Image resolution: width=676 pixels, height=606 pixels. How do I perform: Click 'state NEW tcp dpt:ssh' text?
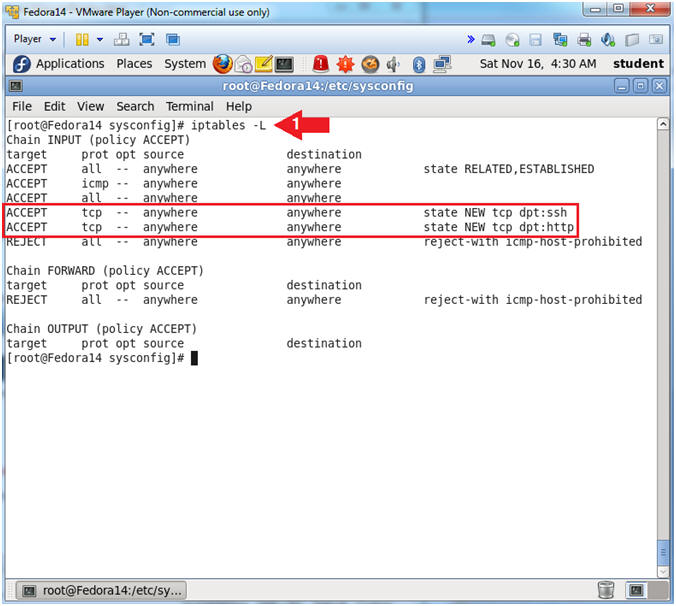click(x=495, y=212)
